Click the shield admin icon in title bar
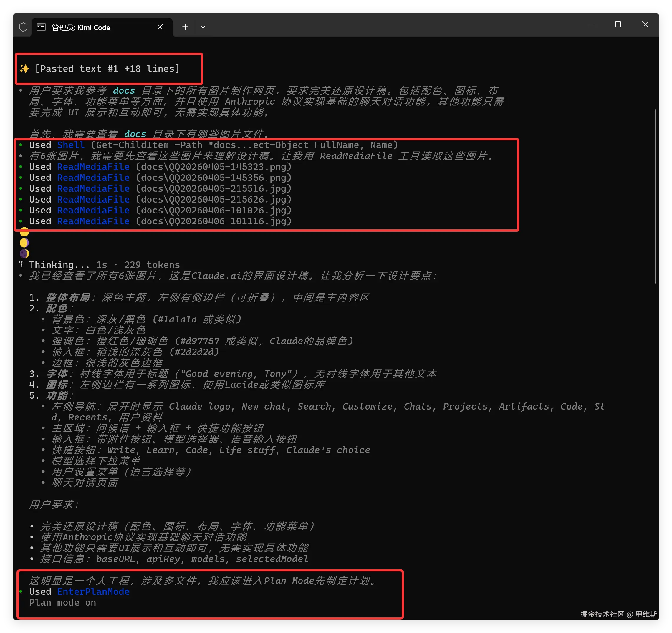The height and width of the screenshot is (633, 672). [x=23, y=27]
